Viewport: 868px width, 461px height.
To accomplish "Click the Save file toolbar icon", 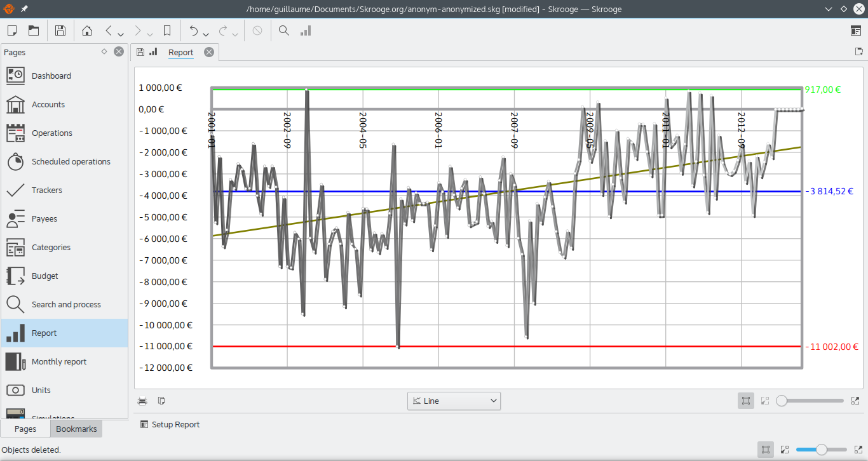I will tap(60, 30).
